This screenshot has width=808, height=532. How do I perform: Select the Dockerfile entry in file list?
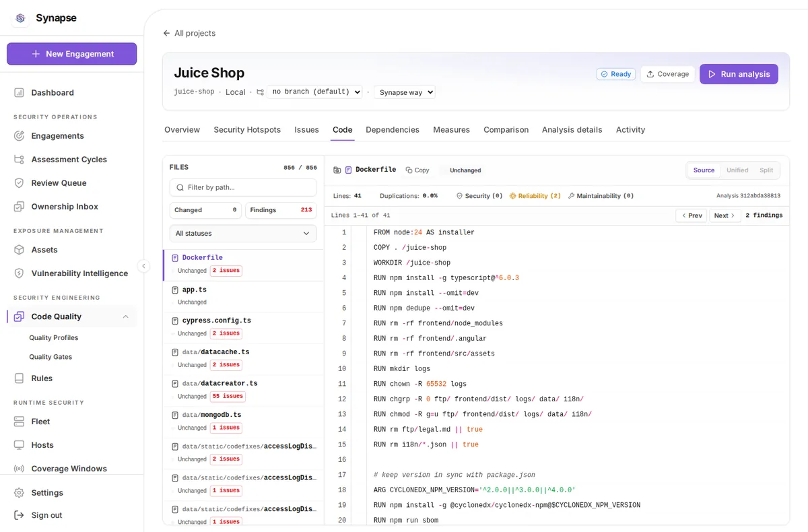click(243, 265)
